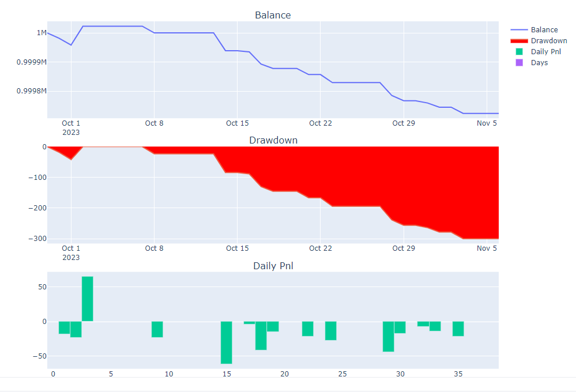The height and width of the screenshot is (392, 576).
Task: Click the Oct 15 tick under the Balance chart
Action: pyautogui.click(x=238, y=123)
